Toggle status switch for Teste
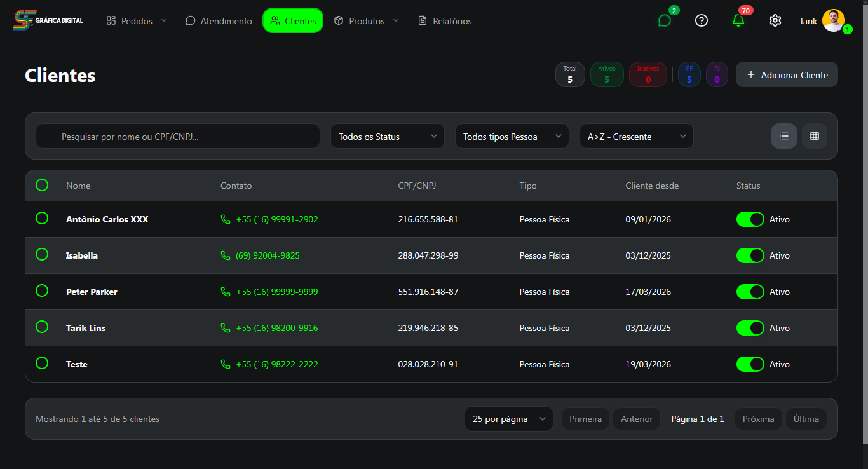Screen dimensions: 868x469 point(750,364)
